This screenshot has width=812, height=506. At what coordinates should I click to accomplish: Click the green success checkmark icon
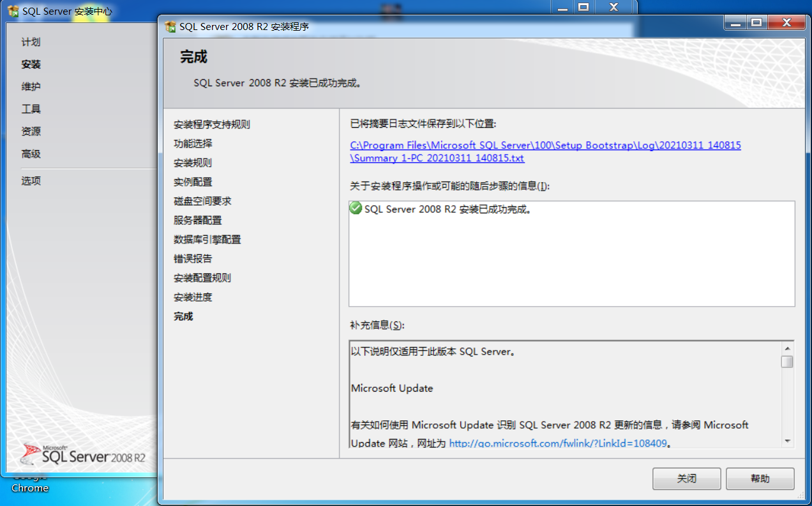(356, 208)
